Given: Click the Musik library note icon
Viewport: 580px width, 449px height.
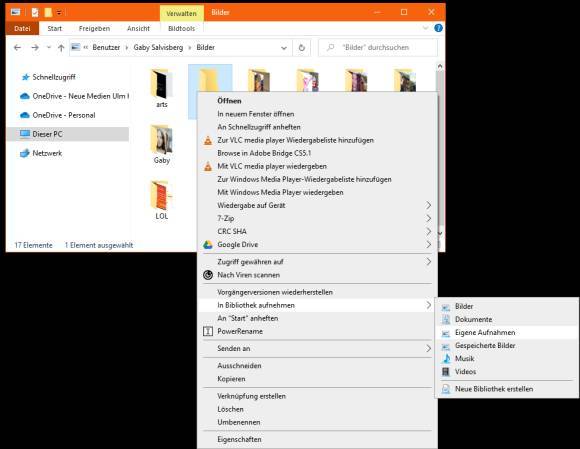Looking at the screenshot, I should tap(446, 358).
